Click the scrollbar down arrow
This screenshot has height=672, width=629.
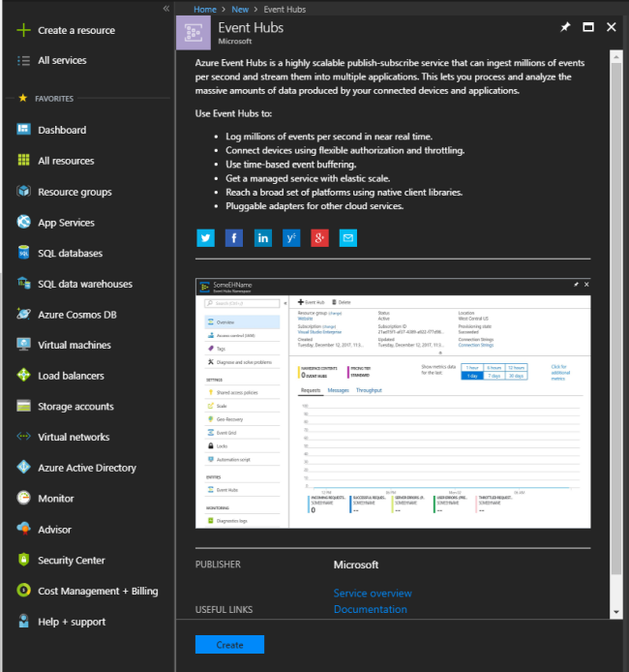[616, 612]
